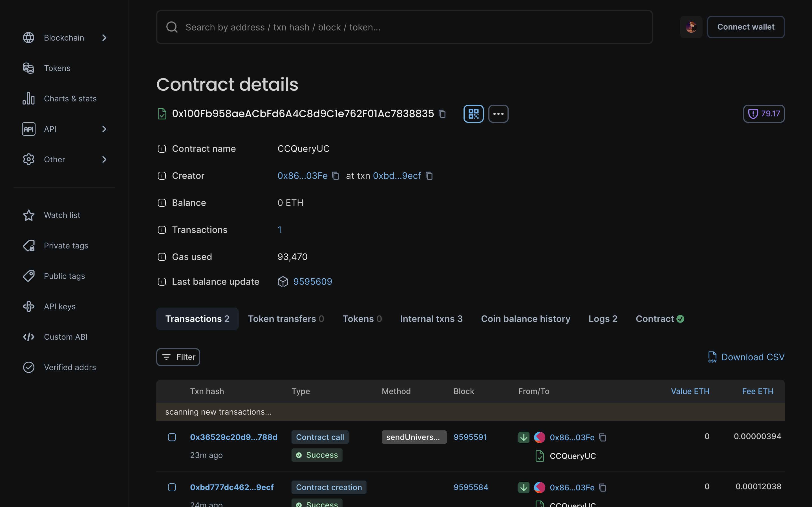Open the Watch list from the sidebar star icon
Viewport: 812px width, 507px height.
(x=28, y=215)
